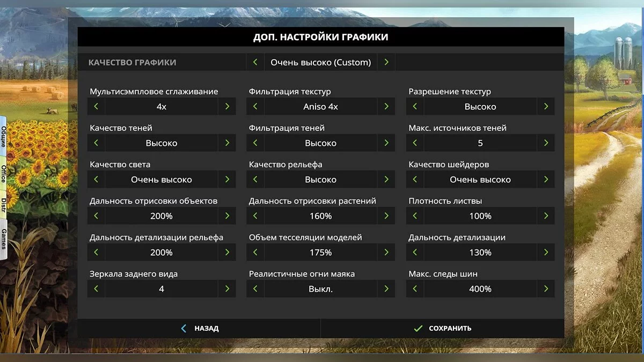
Task: Increase terrain quality setting
Action: [386, 179]
